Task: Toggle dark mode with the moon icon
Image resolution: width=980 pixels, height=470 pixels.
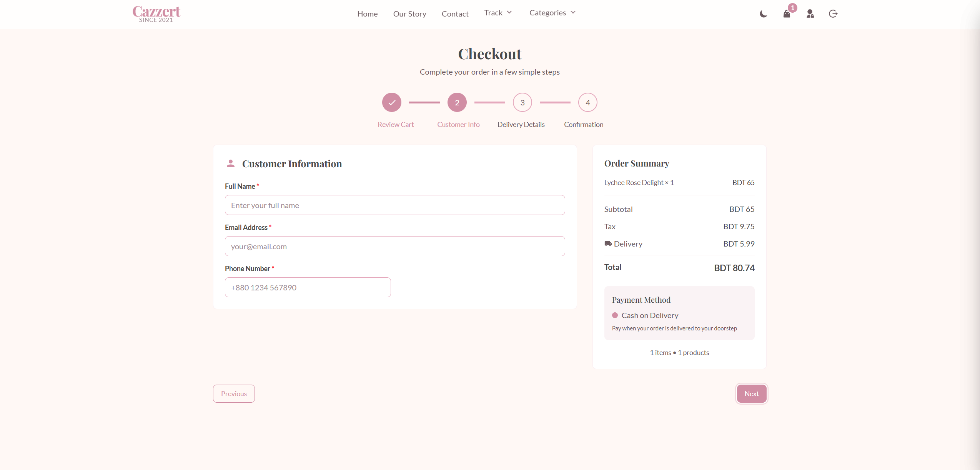Action: pos(763,13)
